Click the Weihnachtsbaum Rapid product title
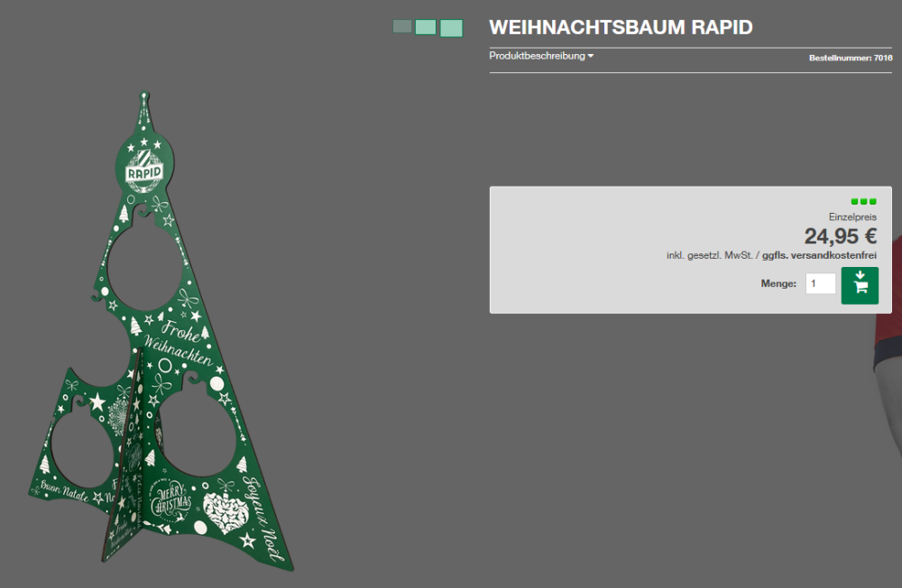This screenshot has width=902, height=588. (621, 27)
